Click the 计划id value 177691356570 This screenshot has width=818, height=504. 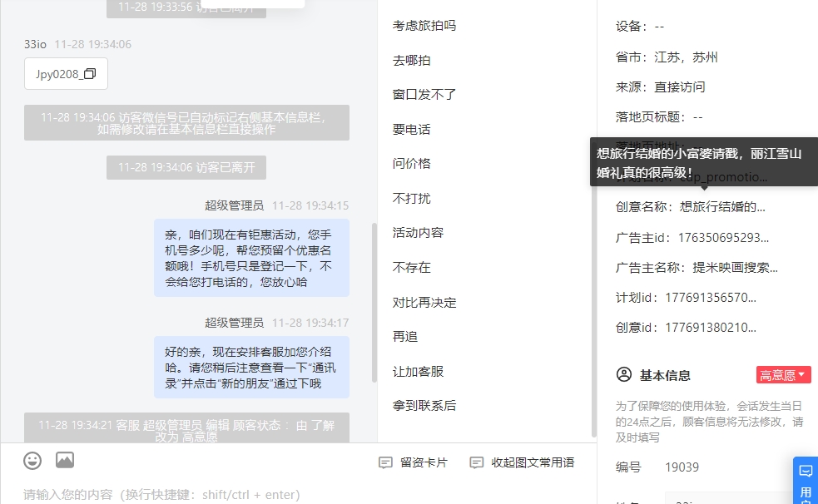pyautogui.click(x=711, y=298)
